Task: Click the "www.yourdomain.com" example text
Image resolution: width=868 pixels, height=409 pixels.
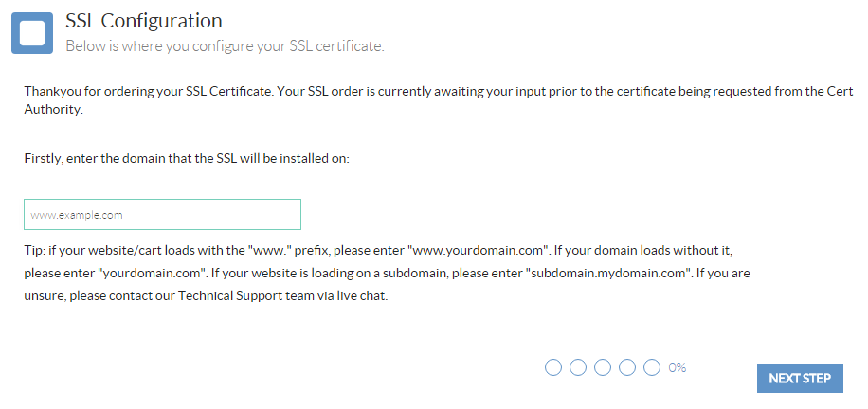Action: [478, 251]
